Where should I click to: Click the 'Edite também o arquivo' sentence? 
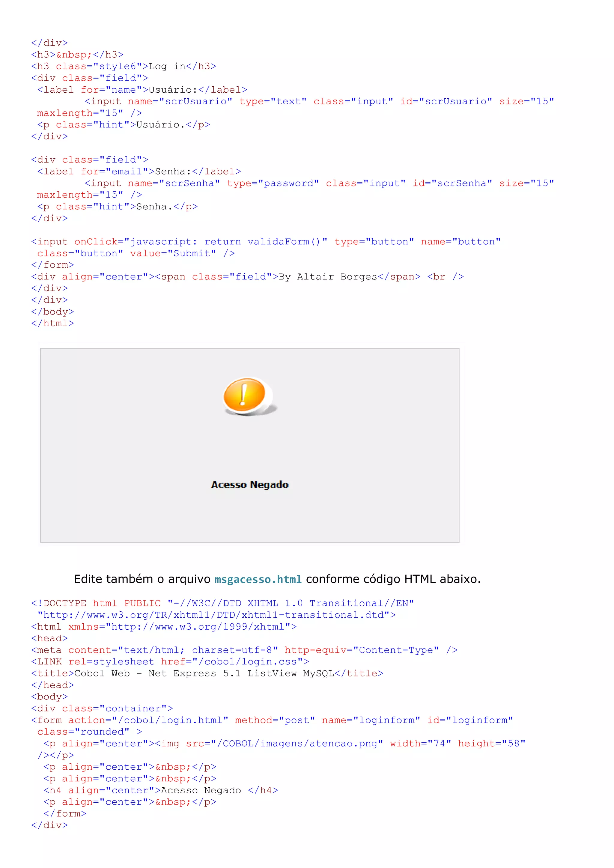tap(142, 579)
